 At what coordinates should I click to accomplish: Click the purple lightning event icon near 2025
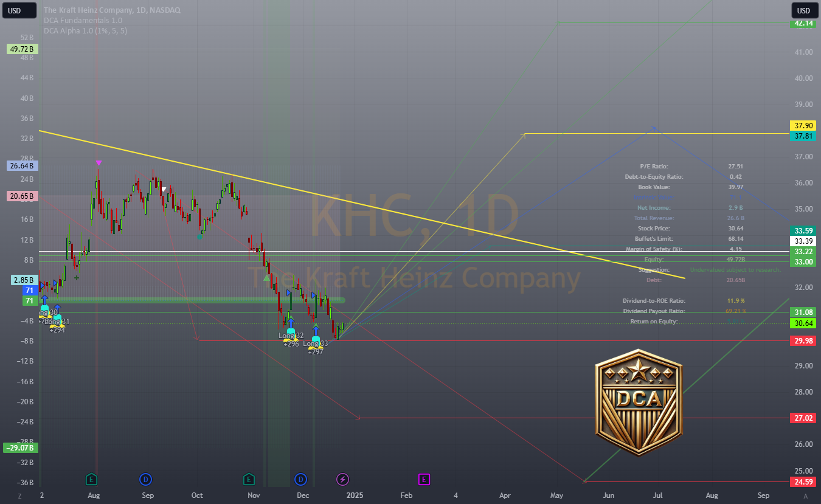coord(342,479)
